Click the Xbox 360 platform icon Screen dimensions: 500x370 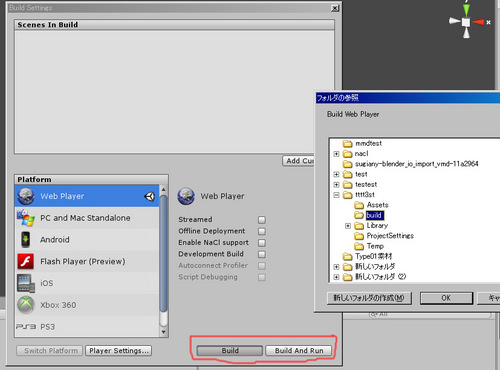pyautogui.click(x=26, y=305)
